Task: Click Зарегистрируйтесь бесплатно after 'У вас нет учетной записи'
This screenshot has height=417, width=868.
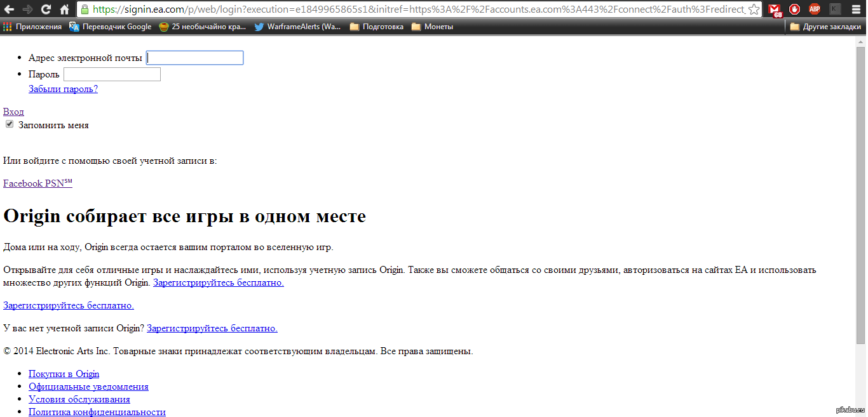Action: pyautogui.click(x=212, y=328)
